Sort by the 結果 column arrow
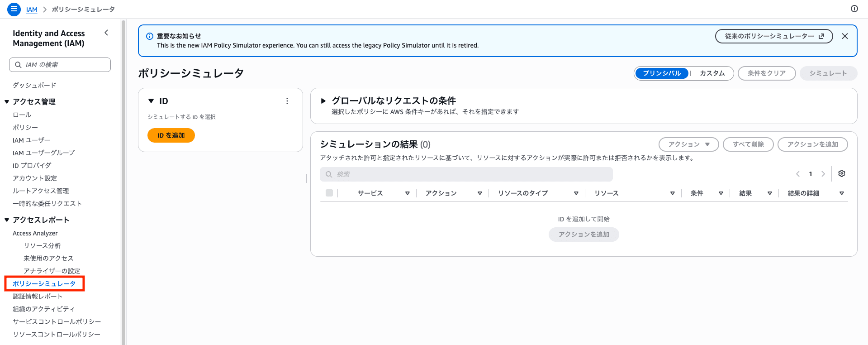 [770, 193]
